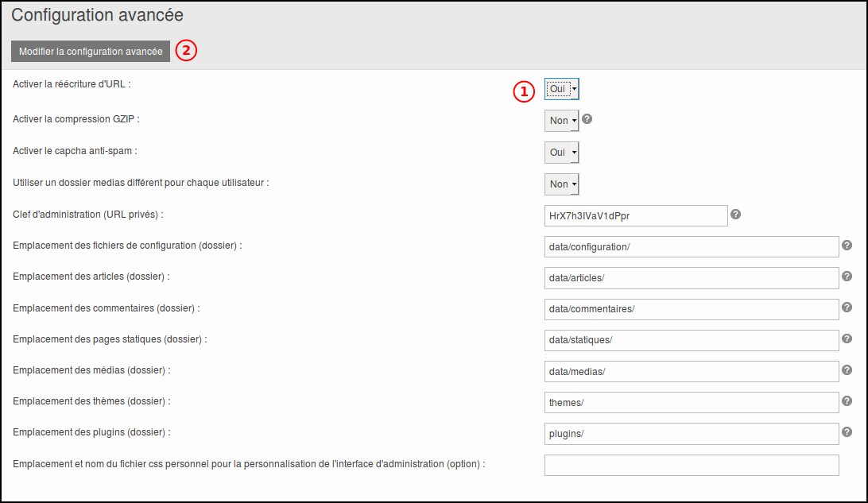Click into the administration key text field
The width and height of the screenshot is (868, 503).
[x=636, y=215]
